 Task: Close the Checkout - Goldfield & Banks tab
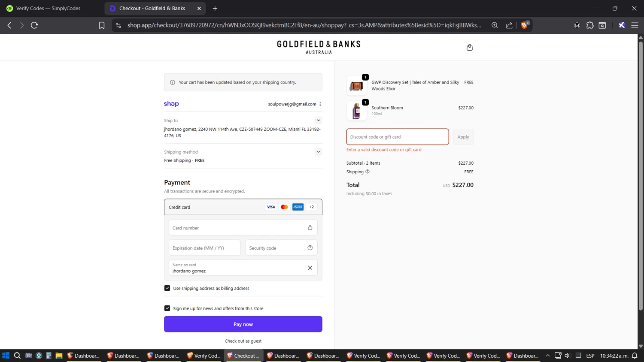tap(199, 8)
